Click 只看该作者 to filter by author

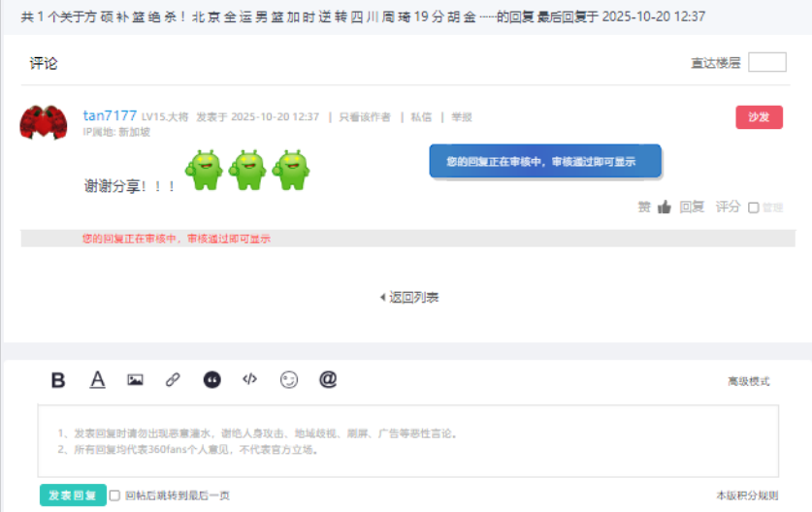tap(365, 116)
